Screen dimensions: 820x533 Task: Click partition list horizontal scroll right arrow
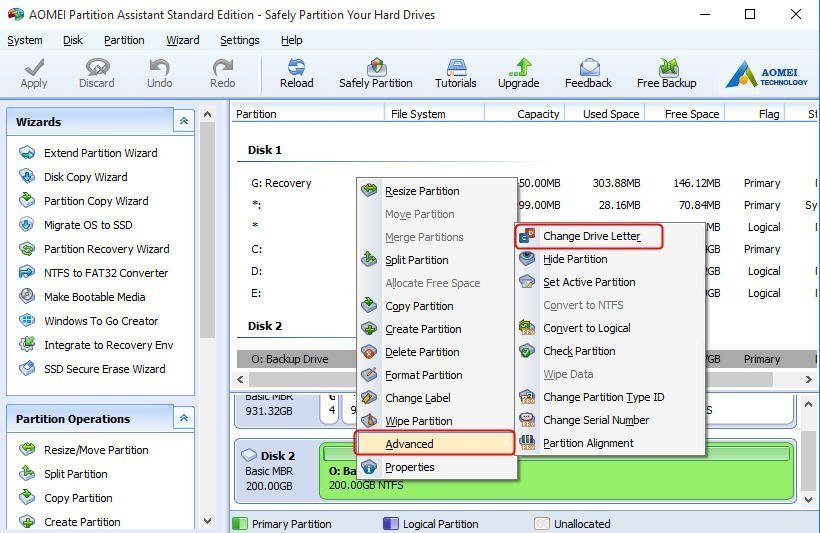coord(809,379)
